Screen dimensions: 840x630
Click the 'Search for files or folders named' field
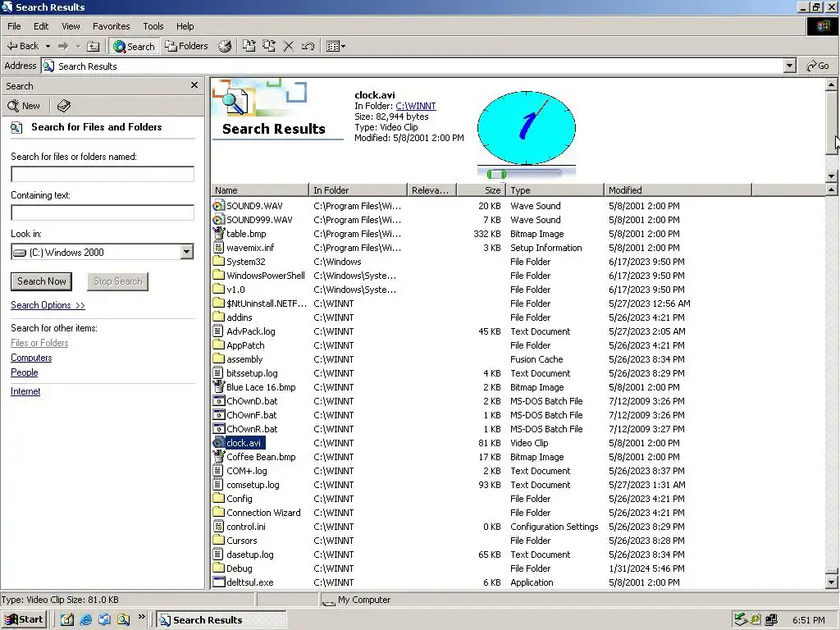[x=103, y=174]
